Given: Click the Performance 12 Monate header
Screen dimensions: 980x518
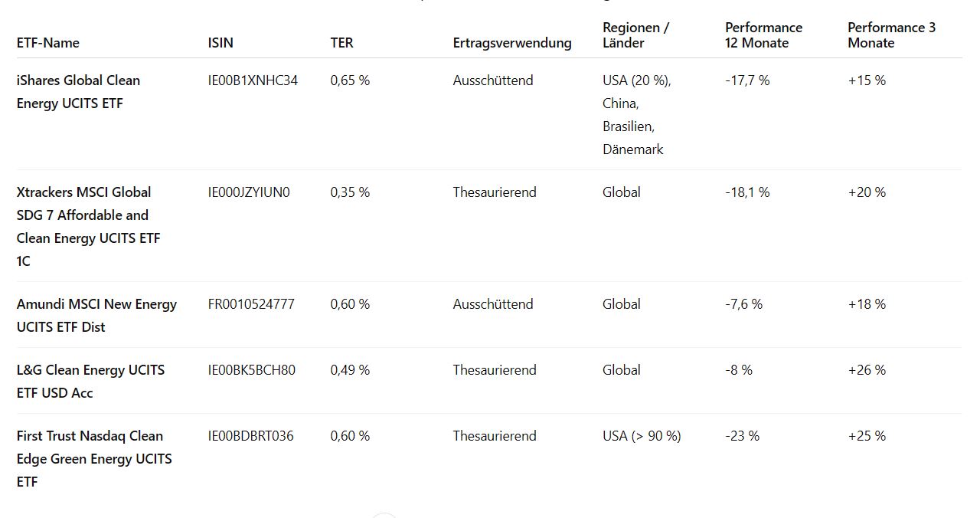Looking at the screenshot, I should (763, 35).
